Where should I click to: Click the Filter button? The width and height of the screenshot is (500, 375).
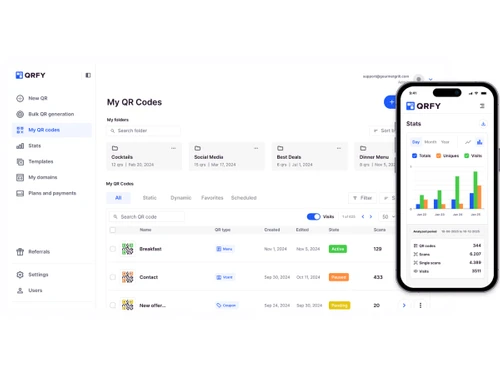[362, 198]
